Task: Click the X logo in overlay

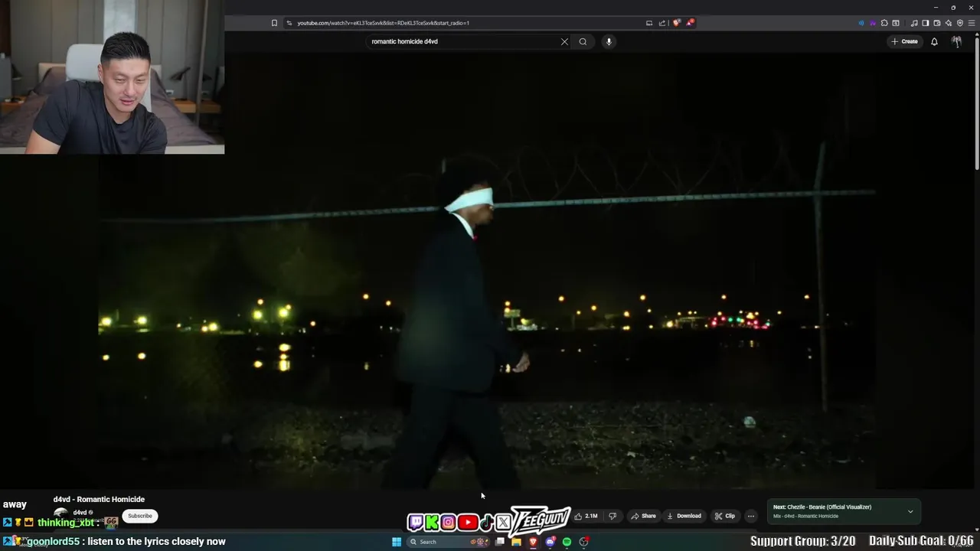Action: pos(503,523)
